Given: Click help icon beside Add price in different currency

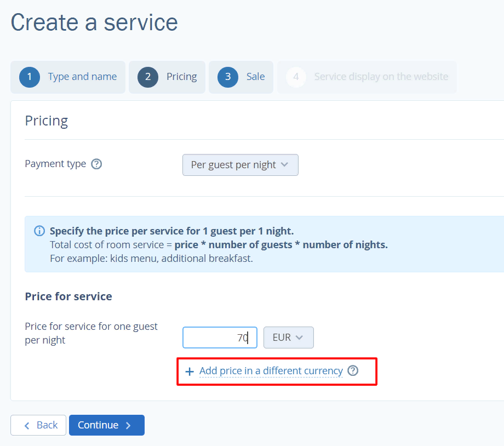Looking at the screenshot, I should [353, 371].
